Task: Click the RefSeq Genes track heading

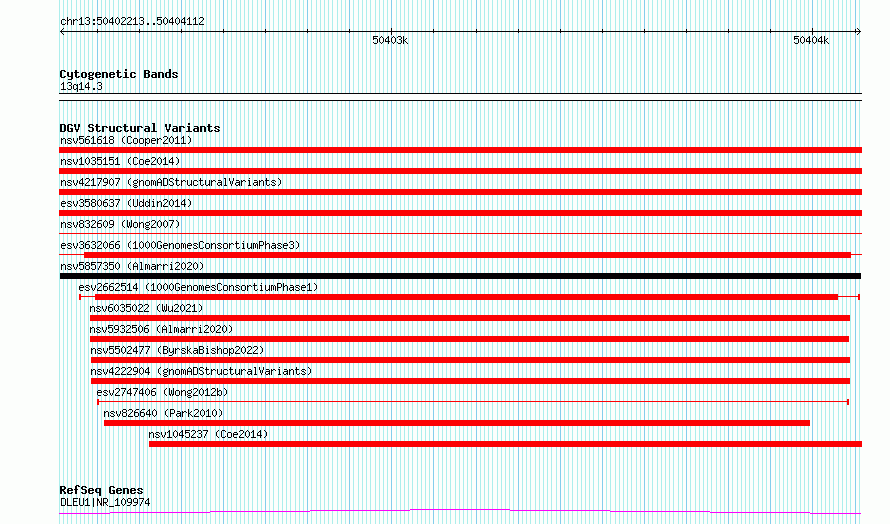Action: [x=102, y=490]
